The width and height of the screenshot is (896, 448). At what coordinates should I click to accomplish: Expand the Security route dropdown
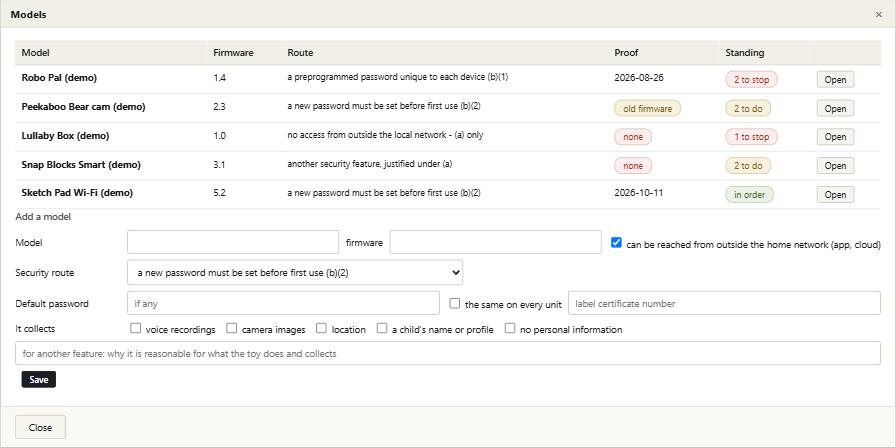click(x=295, y=273)
